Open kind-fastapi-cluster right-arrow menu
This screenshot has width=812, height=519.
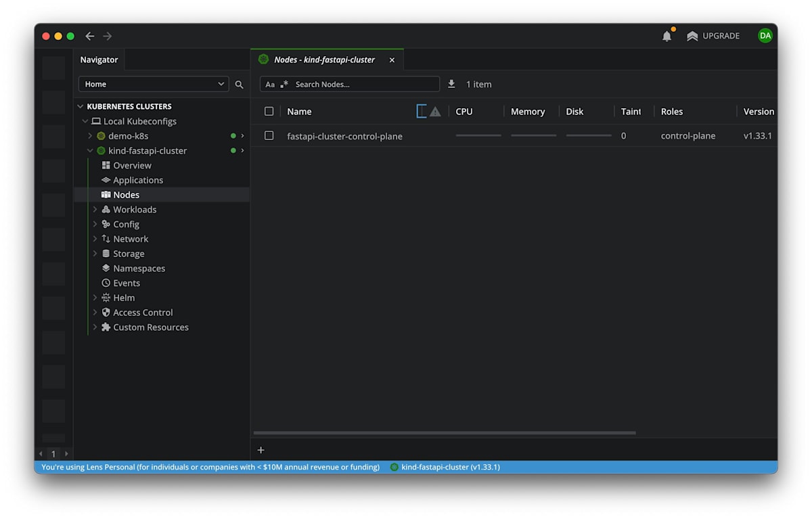tap(242, 150)
